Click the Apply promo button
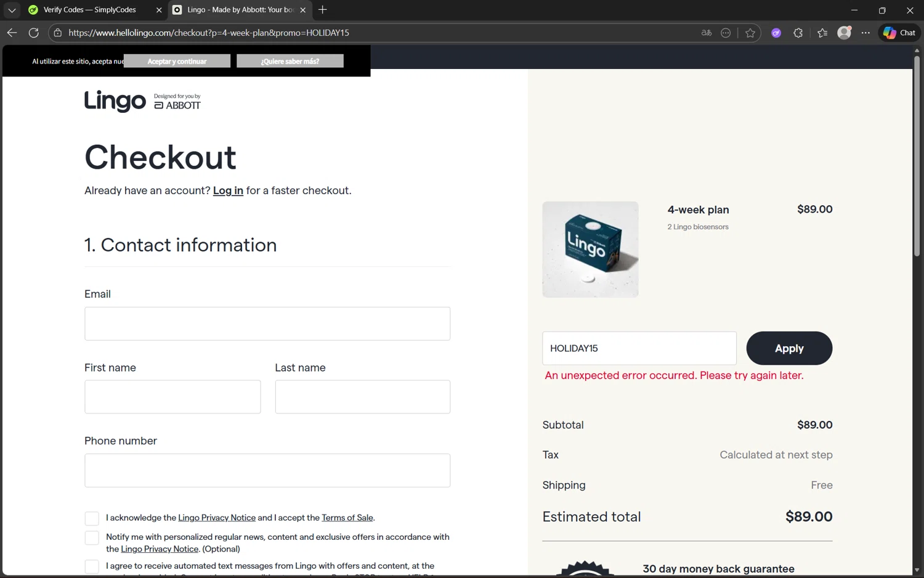 [789, 348]
